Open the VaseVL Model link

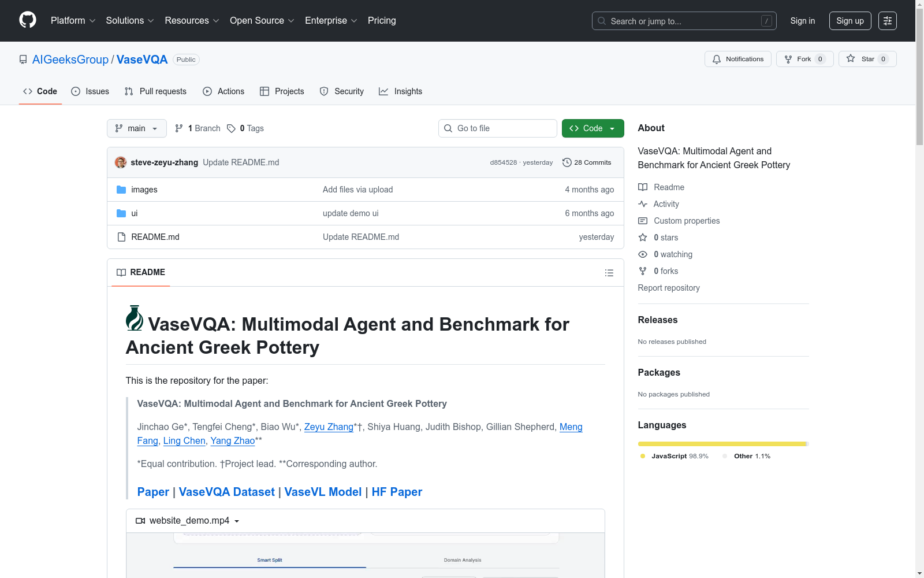click(323, 492)
